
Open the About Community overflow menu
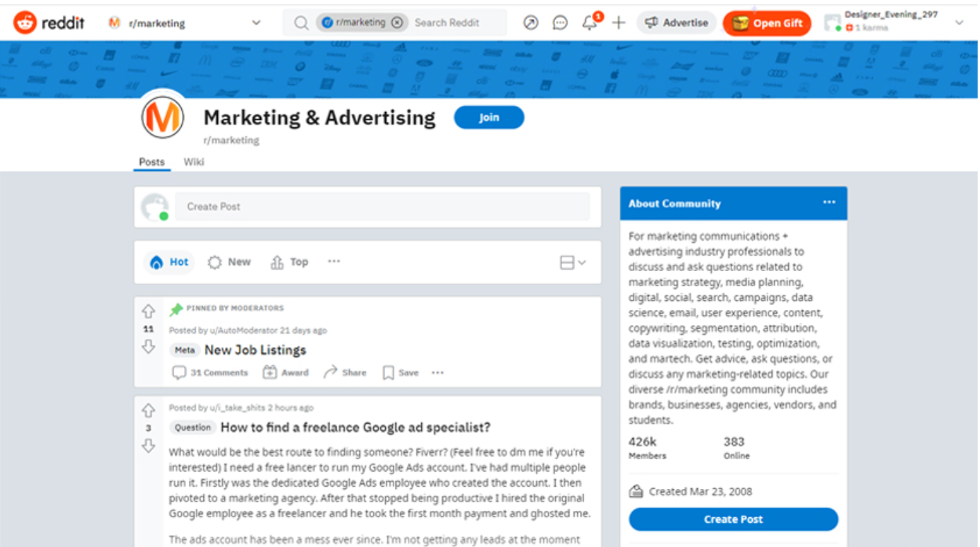(829, 202)
